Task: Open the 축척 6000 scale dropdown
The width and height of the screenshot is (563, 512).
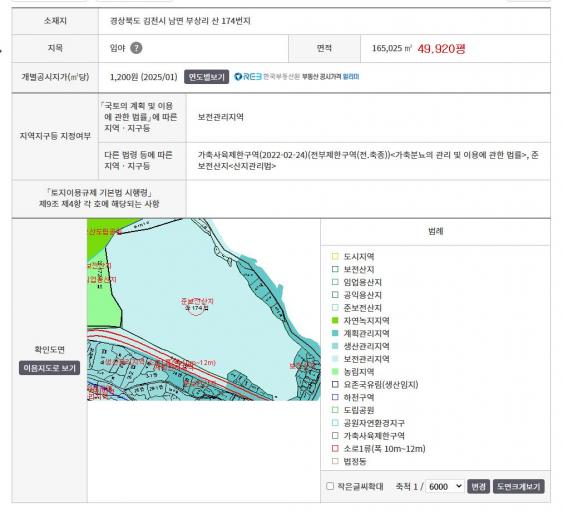Action: click(x=445, y=486)
